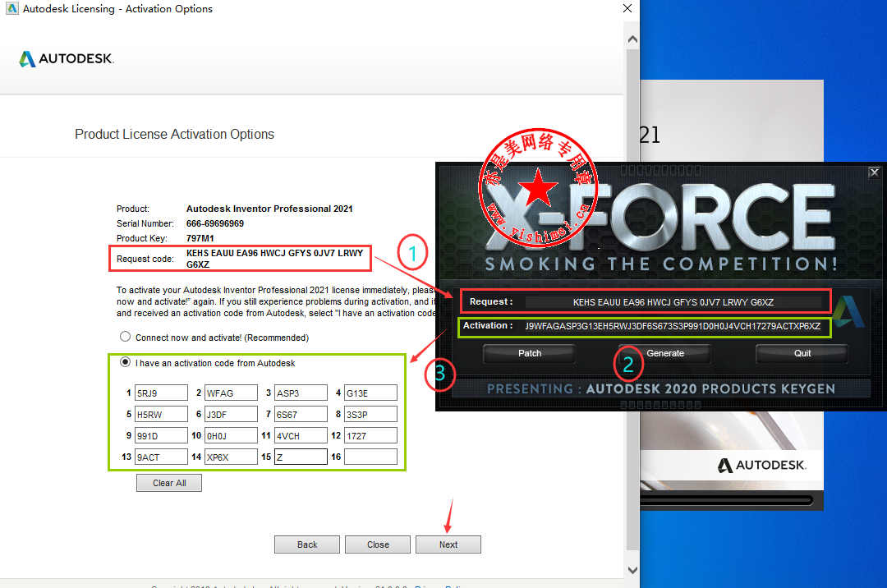Click activation code box 2 containing WFAG
This screenshot has width=887, height=588.
(231, 393)
